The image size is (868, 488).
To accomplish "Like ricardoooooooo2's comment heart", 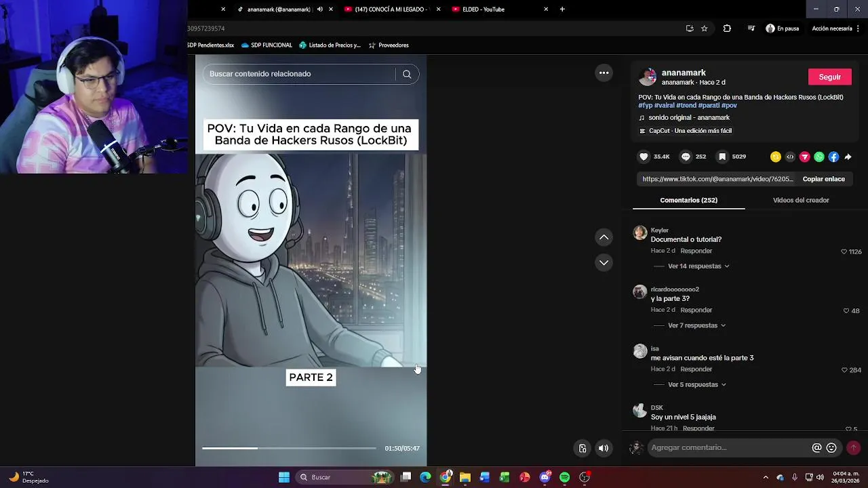I will point(846,310).
